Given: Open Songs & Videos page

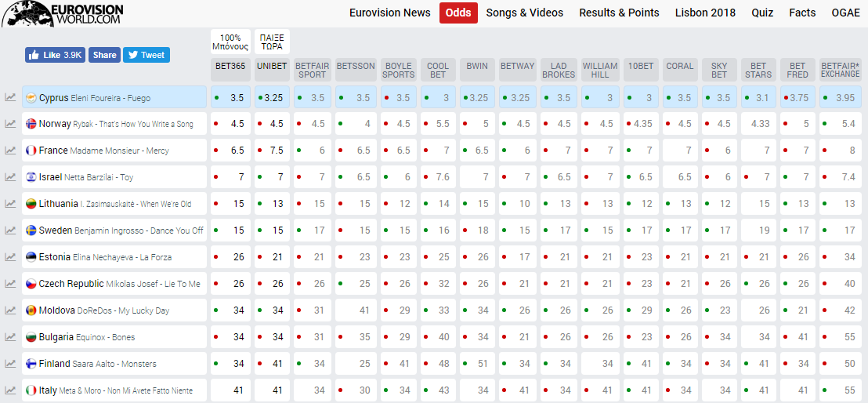Looking at the screenshot, I should 524,13.
